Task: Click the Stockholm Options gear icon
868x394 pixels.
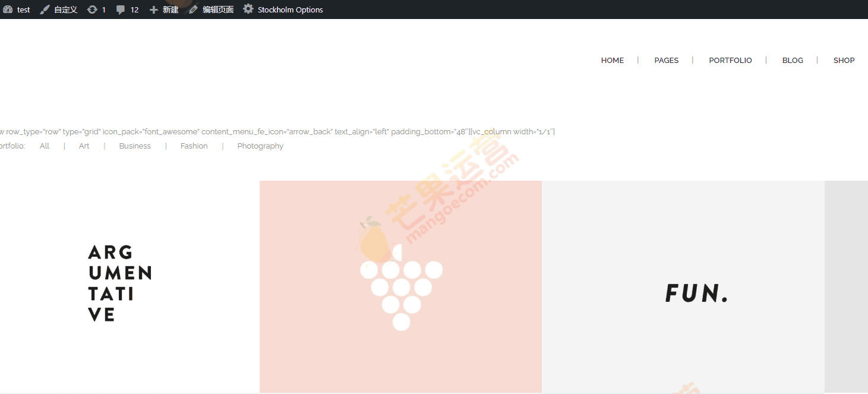Action: 248,10
